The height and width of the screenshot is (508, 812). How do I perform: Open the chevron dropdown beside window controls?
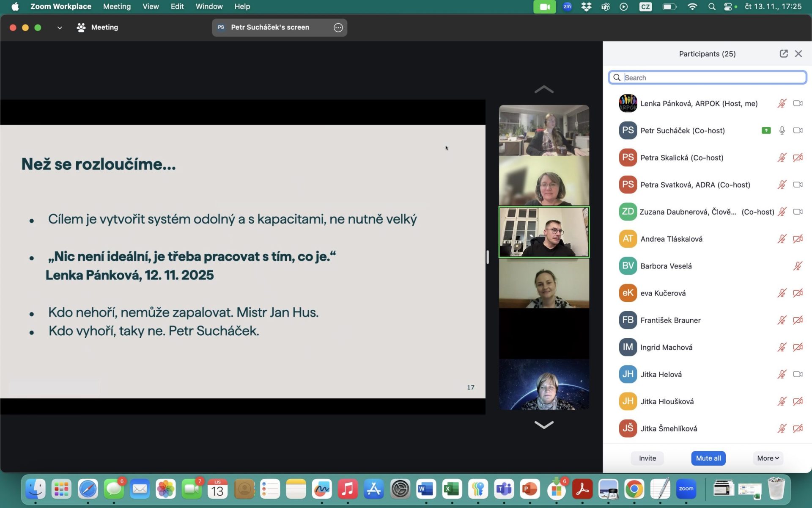click(x=60, y=28)
